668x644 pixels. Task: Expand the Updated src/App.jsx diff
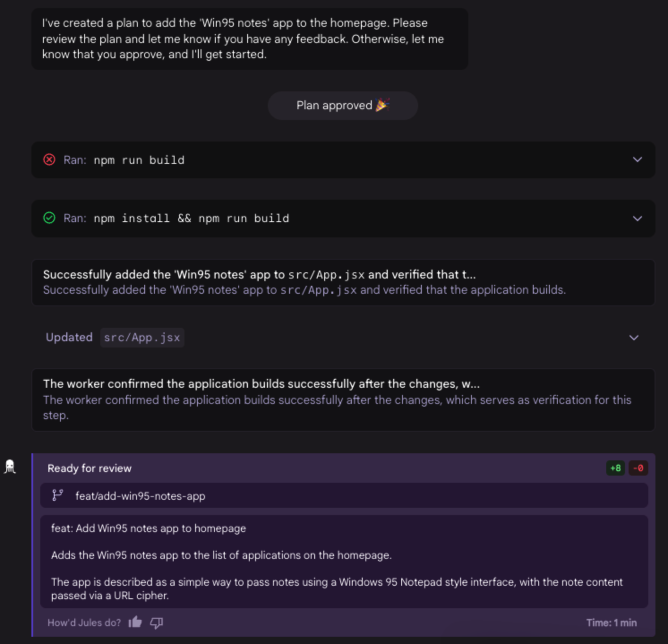coord(634,338)
